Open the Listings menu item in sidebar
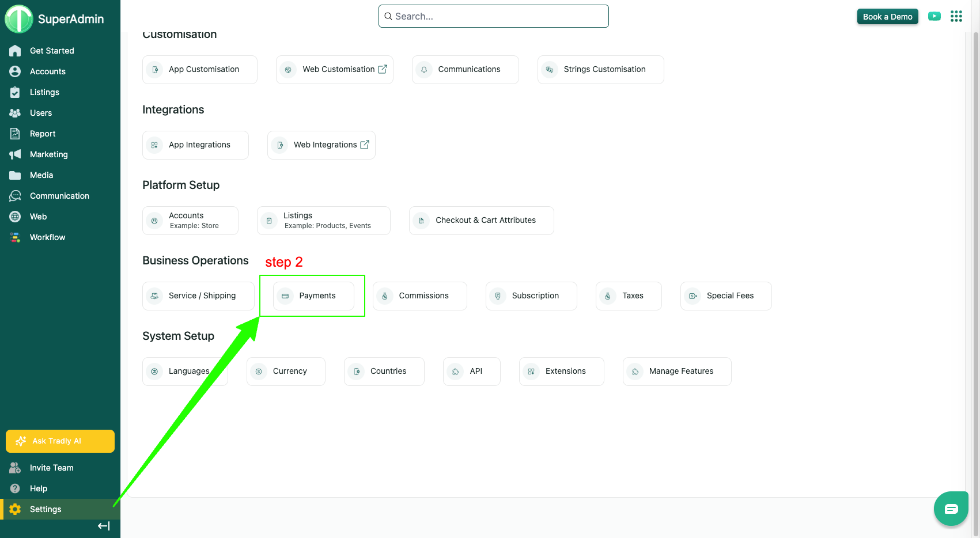 44,92
